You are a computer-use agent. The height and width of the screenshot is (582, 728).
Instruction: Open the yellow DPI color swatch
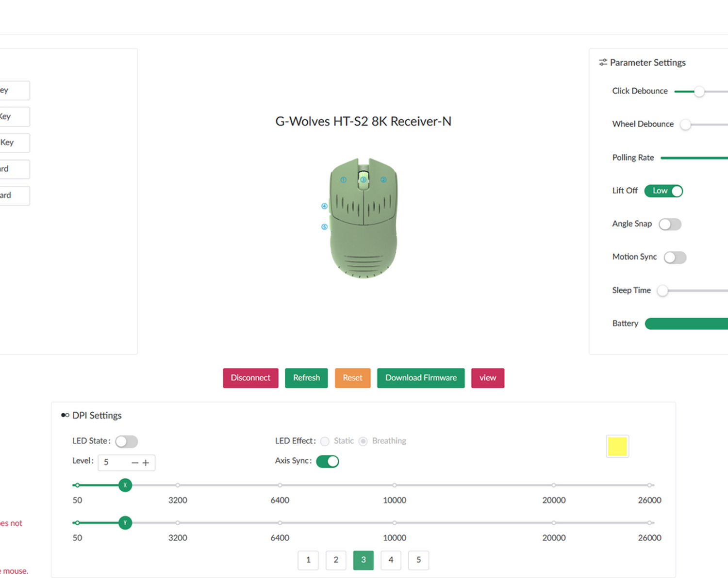click(x=617, y=446)
